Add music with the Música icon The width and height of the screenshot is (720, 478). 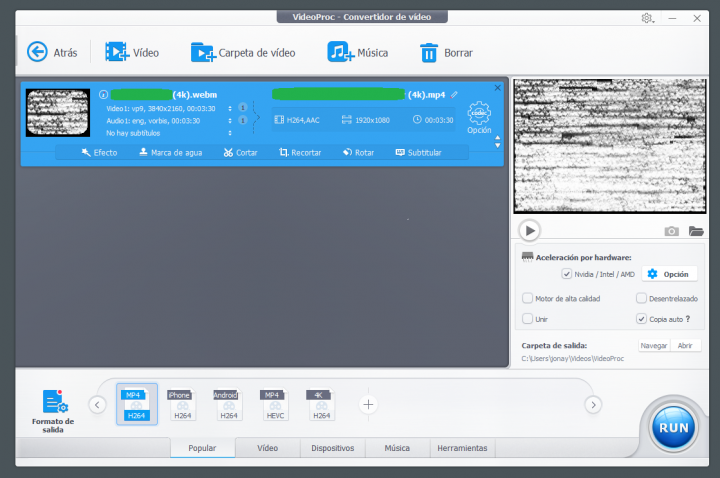pyautogui.click(x=340, y=52)
